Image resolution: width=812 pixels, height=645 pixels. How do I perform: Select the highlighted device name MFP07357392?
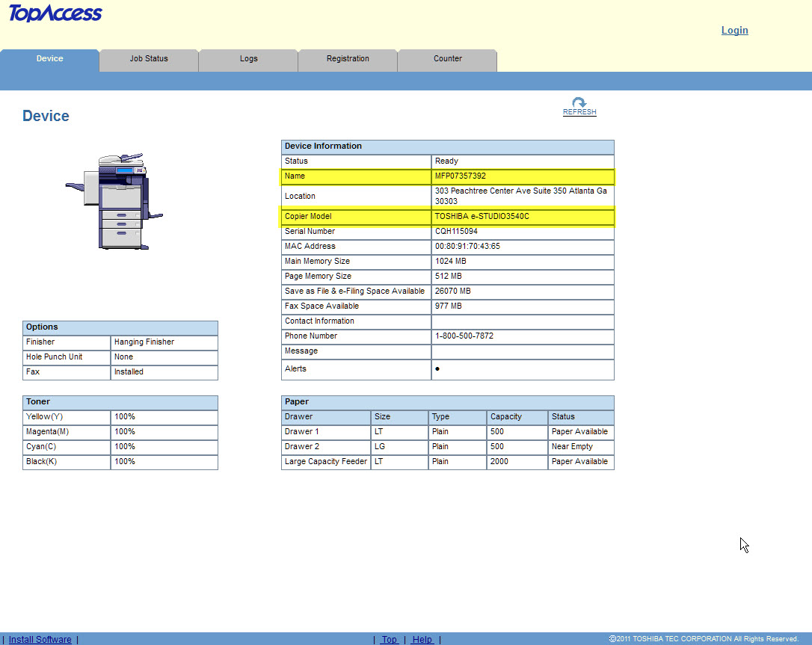[461, 176]
